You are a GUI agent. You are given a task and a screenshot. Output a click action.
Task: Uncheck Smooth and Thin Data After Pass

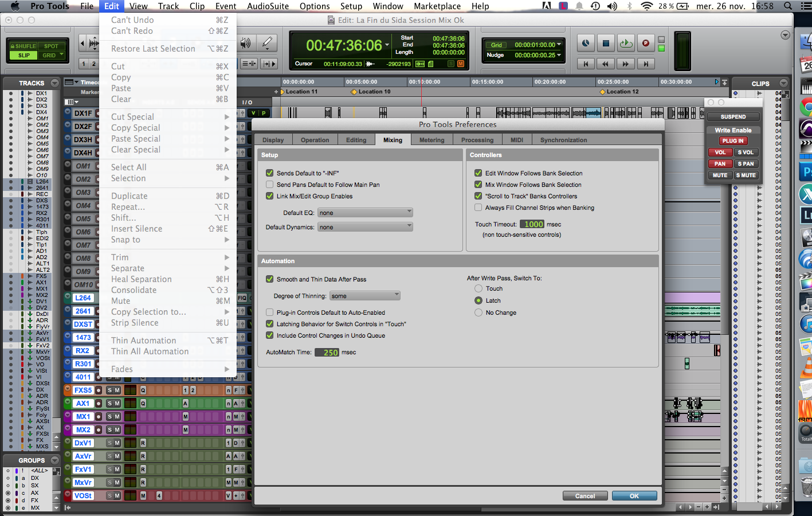269,279
